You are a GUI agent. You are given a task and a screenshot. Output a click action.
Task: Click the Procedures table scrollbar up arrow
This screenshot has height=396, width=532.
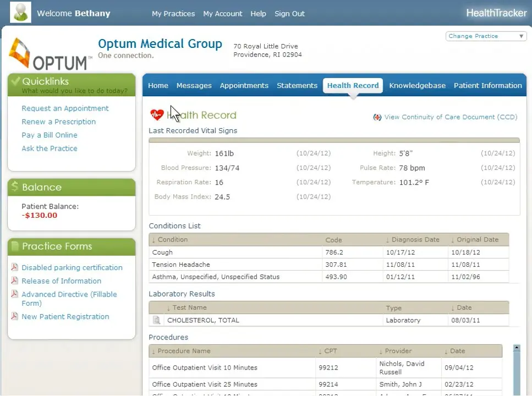coord(515,348)
